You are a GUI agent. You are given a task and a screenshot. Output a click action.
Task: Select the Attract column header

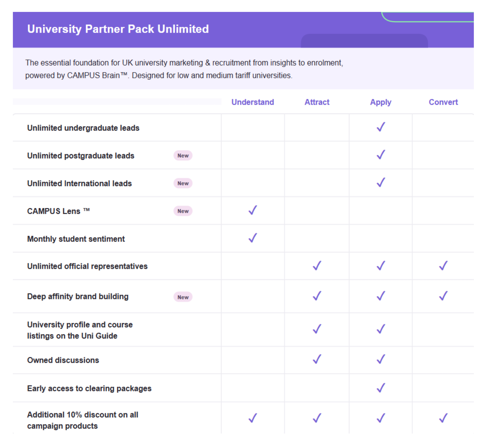317,102
